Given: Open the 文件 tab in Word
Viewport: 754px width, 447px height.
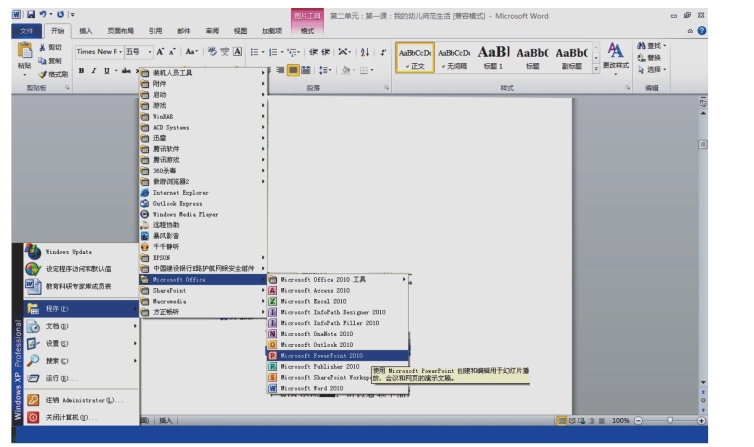Looking at the screenshot, I should click(26, 31).
